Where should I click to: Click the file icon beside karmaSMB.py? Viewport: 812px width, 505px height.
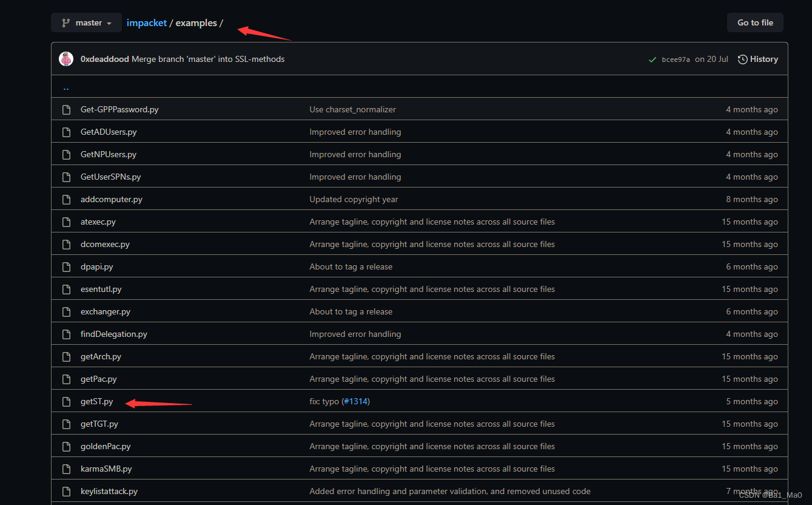[67, 469]
